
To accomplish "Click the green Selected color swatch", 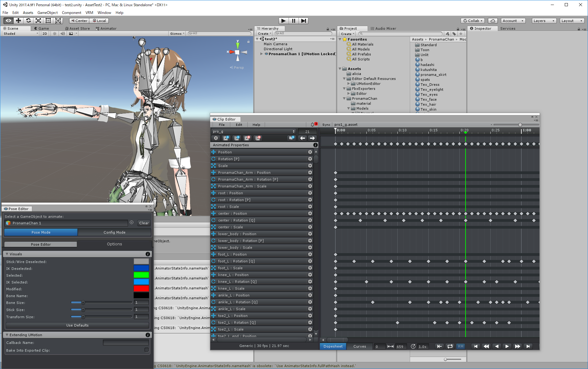I will [x=141, y=275].
